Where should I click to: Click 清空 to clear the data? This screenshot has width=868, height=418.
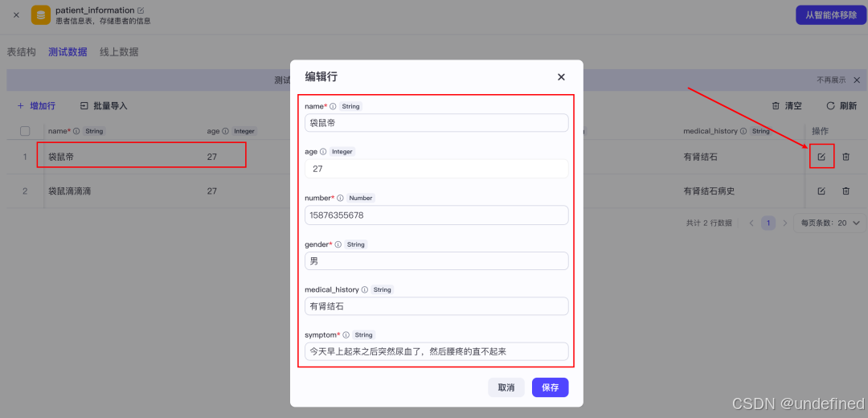click(x=787, y=106)
